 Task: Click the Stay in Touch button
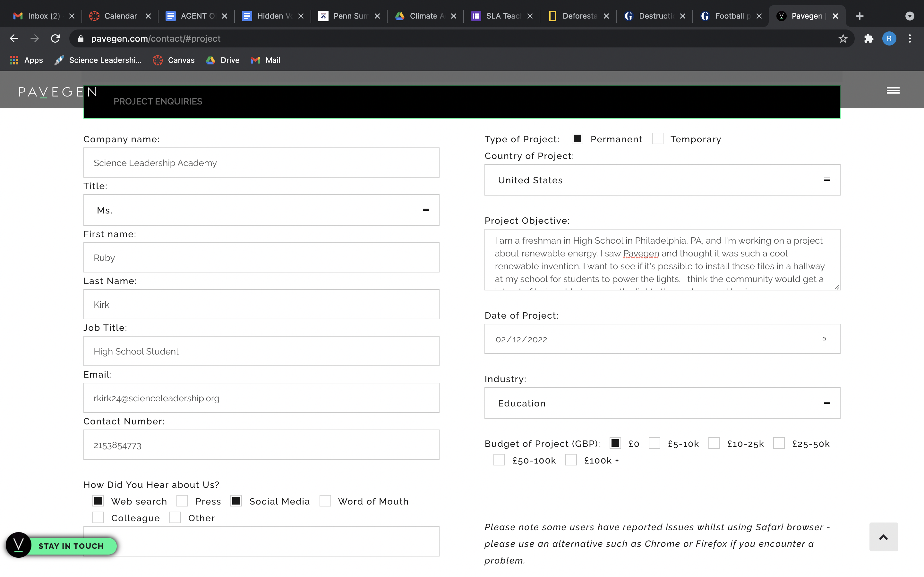[71, 546]
